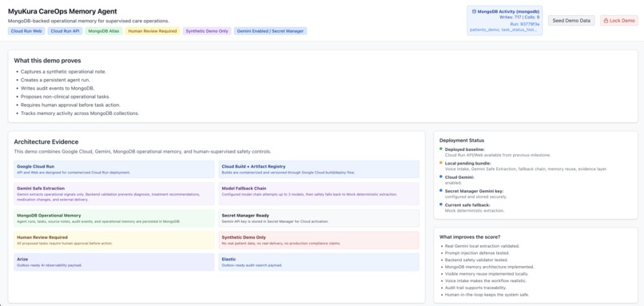Open the Cloud Build + Artifact Registry card
Screen dimensions: 644x306
coord(319,169)
